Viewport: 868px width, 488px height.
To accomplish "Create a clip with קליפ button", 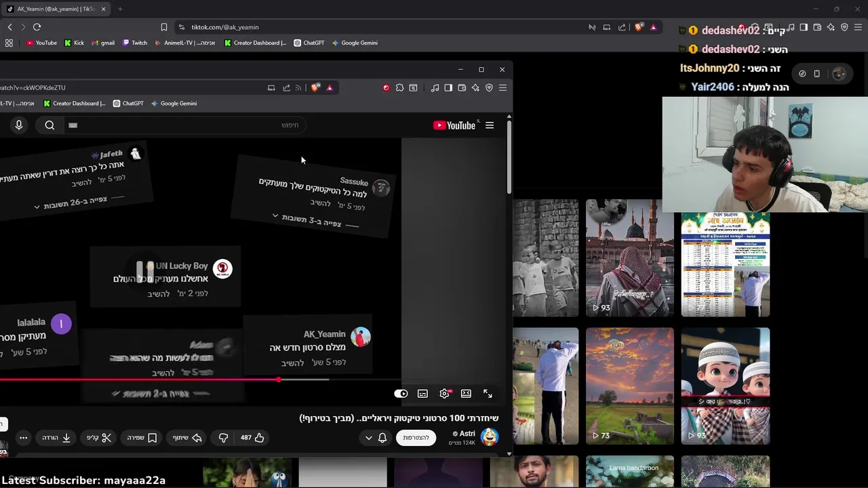I will pos(99,438).
